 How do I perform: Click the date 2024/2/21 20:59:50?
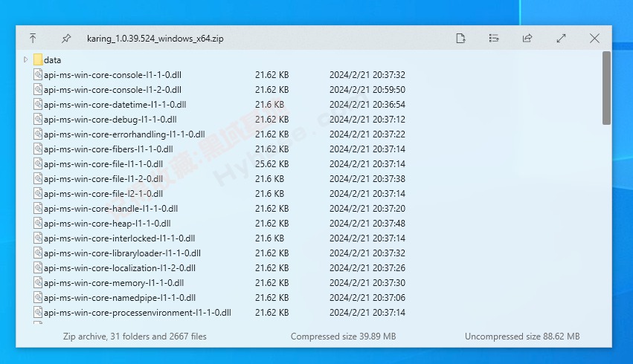(367, 89)
